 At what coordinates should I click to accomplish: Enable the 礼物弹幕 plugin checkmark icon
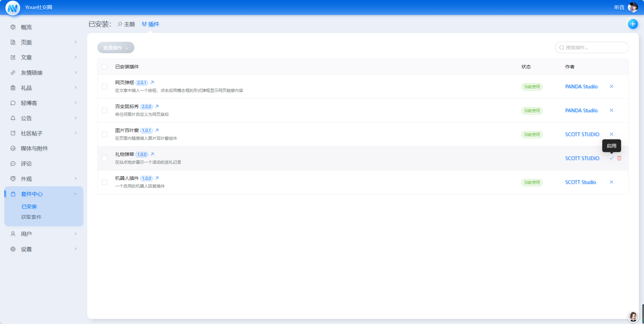click(611, 158)
